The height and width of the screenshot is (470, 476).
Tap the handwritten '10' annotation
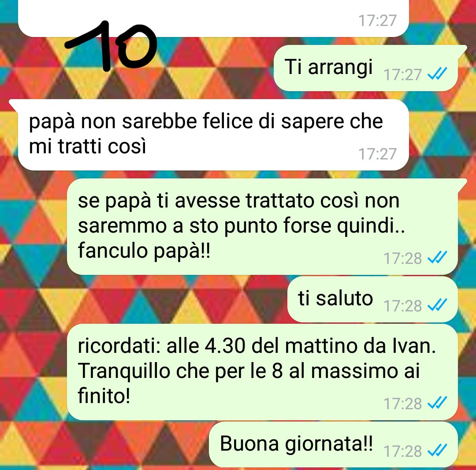tap(111, 46)
